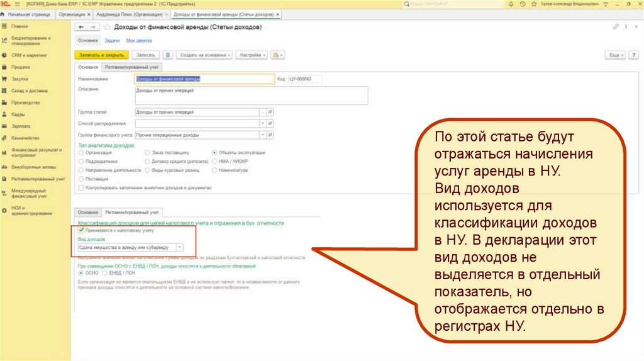This screenshot has width=644, height=361.
Task: Open help with question mark button
Action: (634, 55)
